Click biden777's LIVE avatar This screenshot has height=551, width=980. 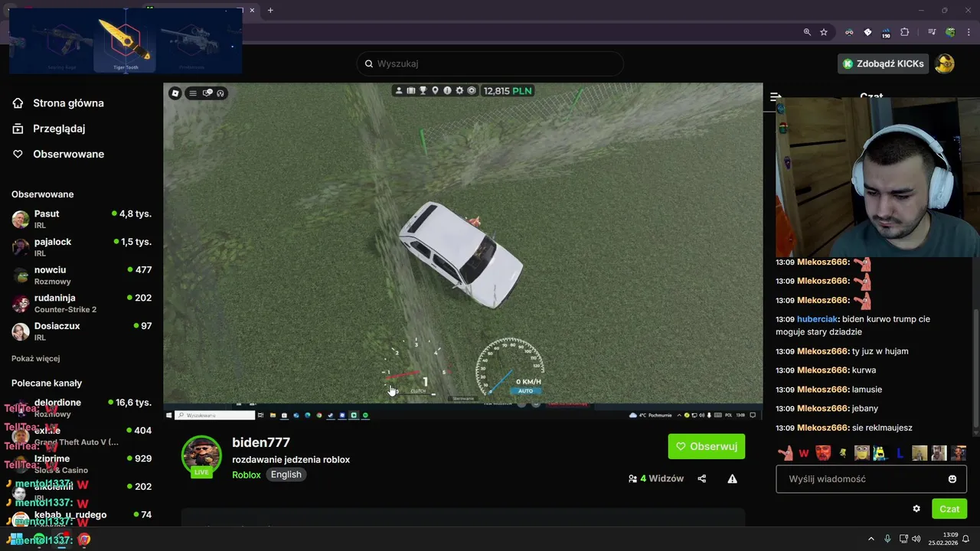point(201,456)
